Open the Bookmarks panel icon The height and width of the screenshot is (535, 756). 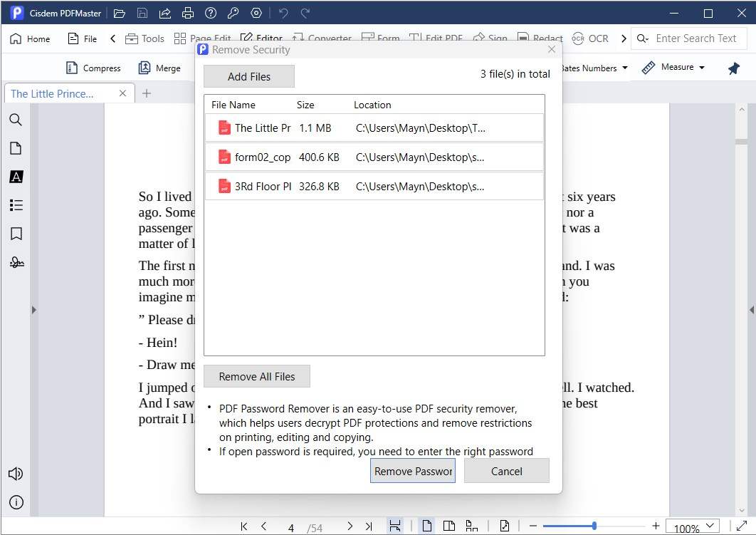[16, 234]
